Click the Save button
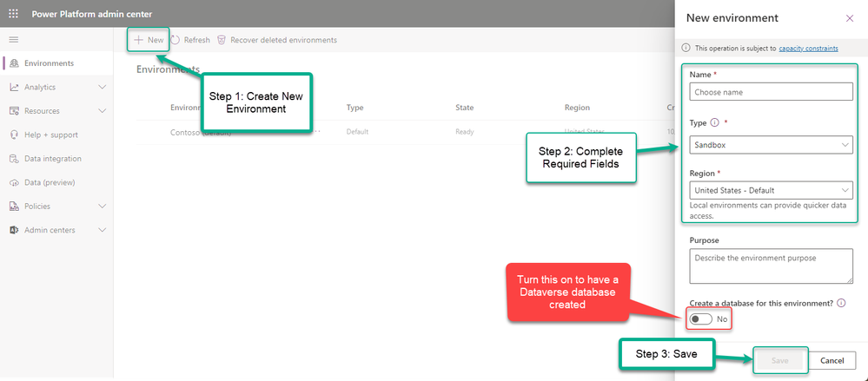 click(x=780, y=360)
